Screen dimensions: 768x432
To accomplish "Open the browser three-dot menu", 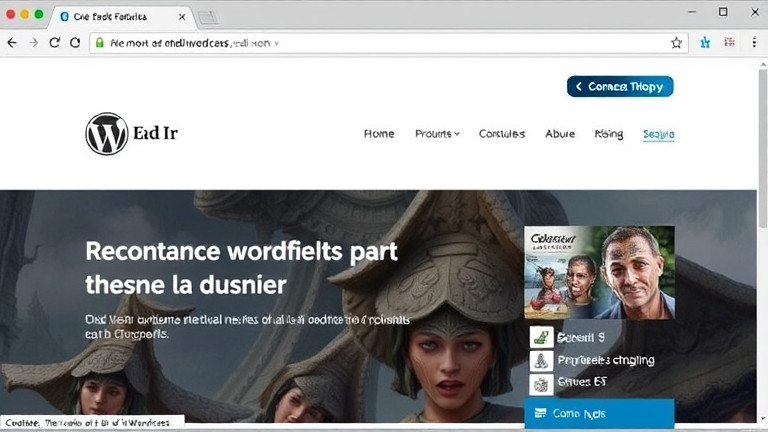I will (x=754, y=43).
